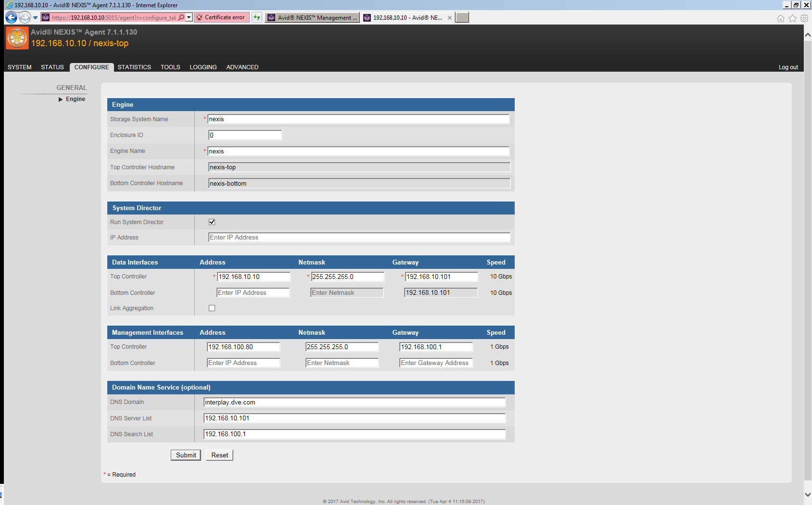This screenshot has height=505, width=812.
Task: Click the Enclosure ID field
Action: coord(245,135)
